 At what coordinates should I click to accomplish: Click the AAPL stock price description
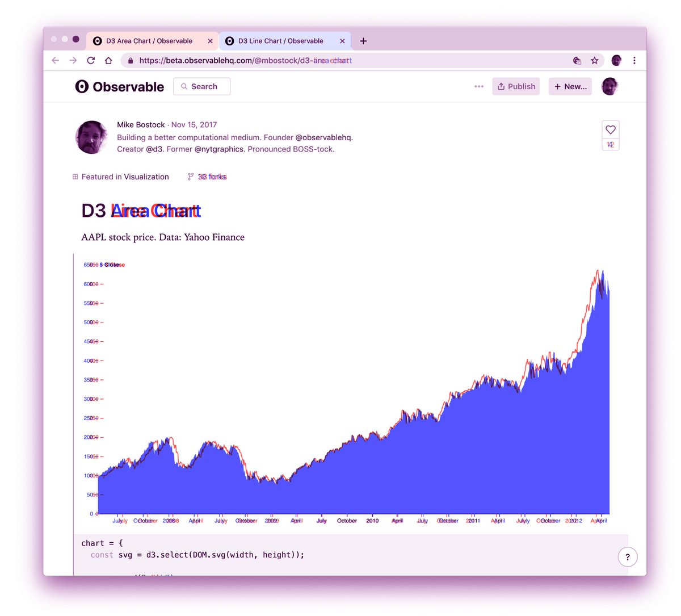[163, 237]
